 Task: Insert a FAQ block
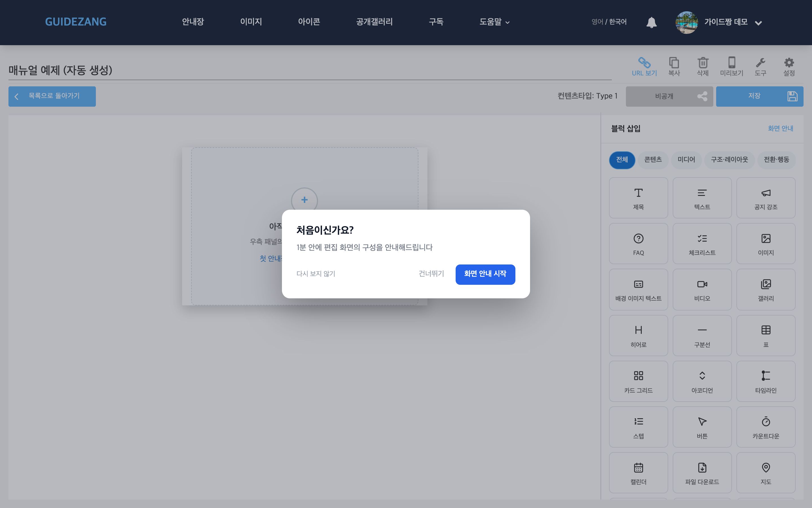[638, 244]
